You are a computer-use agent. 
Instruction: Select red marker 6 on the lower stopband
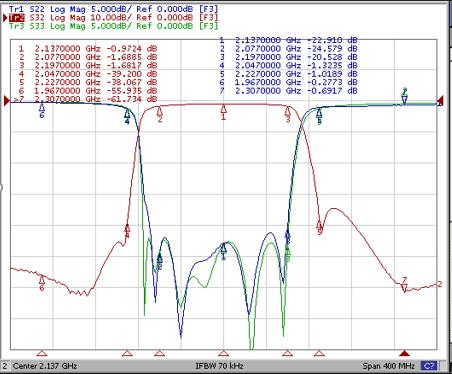click(42, 283)
